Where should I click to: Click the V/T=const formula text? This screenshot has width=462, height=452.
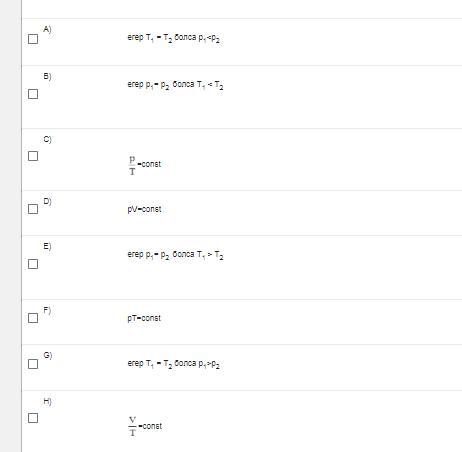(x=145, y=426)
